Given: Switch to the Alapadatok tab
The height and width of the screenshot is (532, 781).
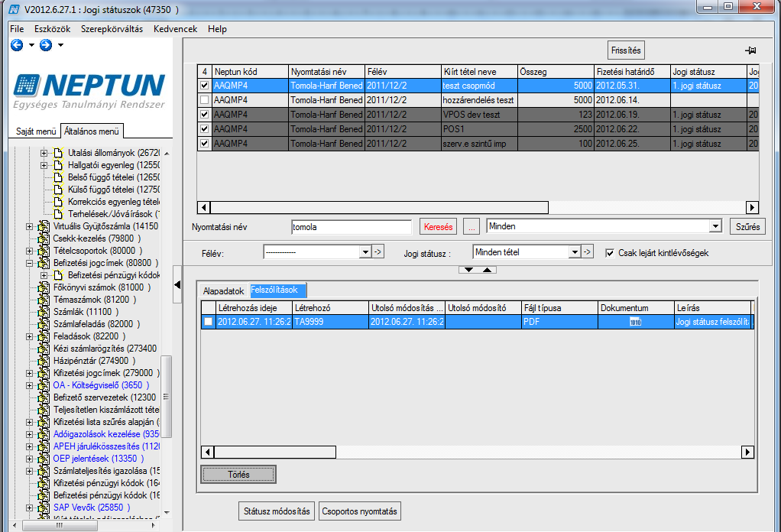Looking at the screenshot, I should click(x=224, y=291).
